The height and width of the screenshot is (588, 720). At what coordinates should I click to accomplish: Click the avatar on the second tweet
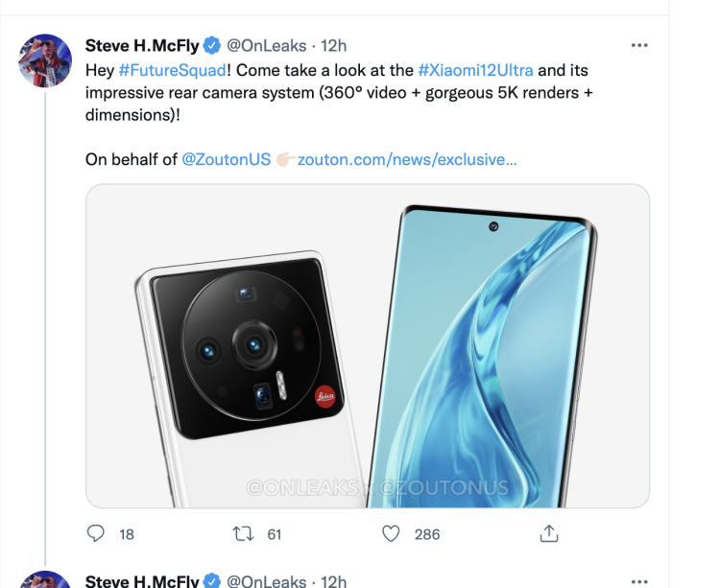[45, 580]
